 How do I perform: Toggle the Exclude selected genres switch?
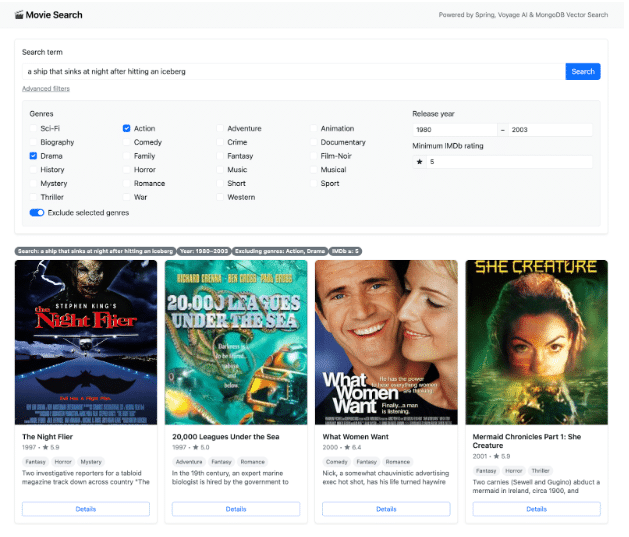coord(37,213)
